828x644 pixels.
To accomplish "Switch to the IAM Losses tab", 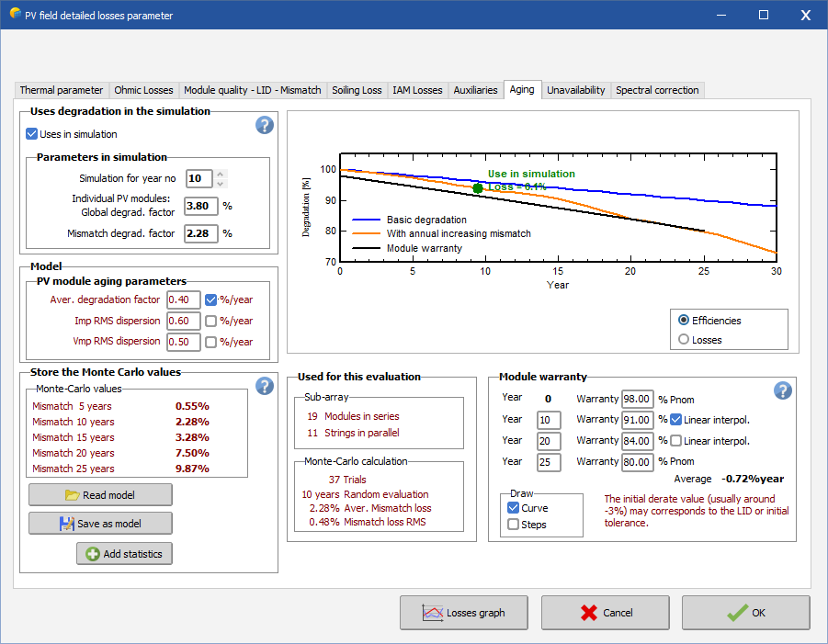I will [x=417, y=90].
